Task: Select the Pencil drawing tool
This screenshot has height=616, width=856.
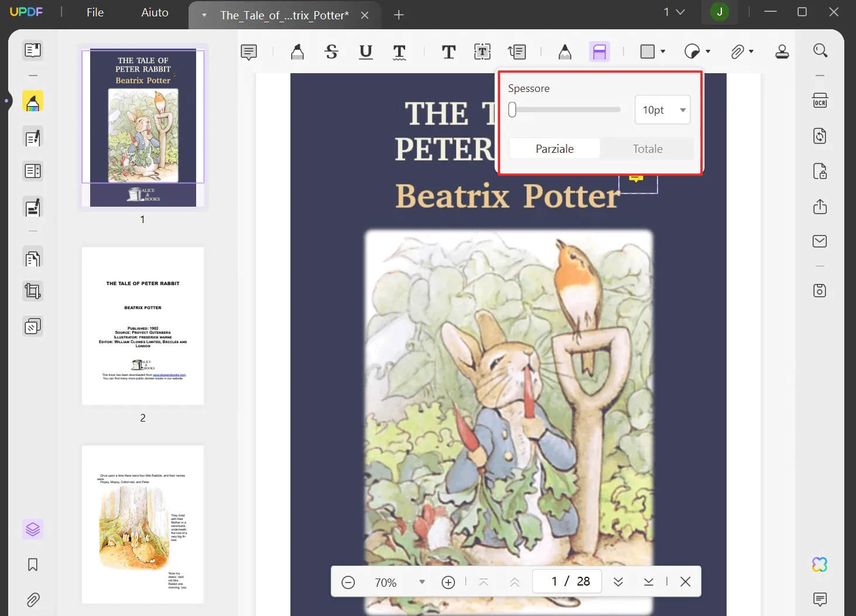Action: [565, 52]
